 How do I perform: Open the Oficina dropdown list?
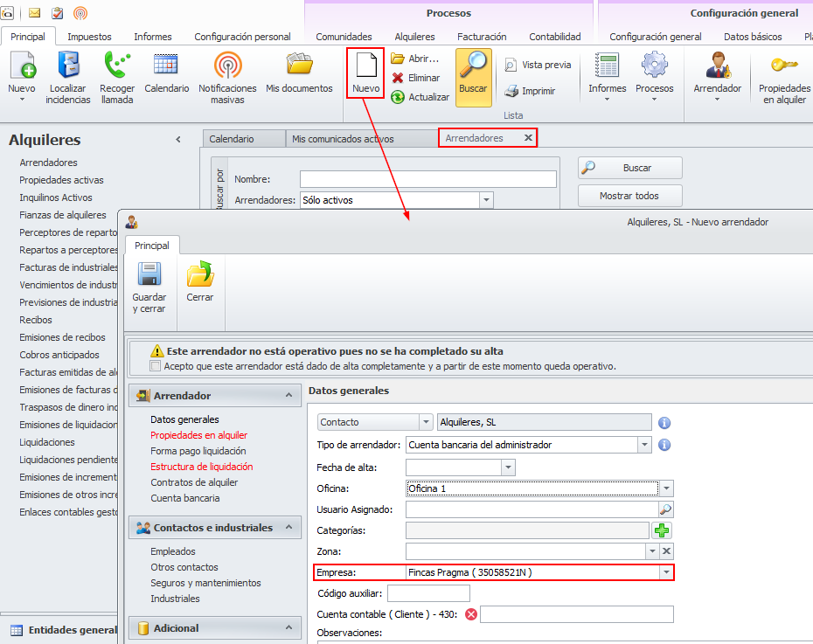tap(667, 488)
